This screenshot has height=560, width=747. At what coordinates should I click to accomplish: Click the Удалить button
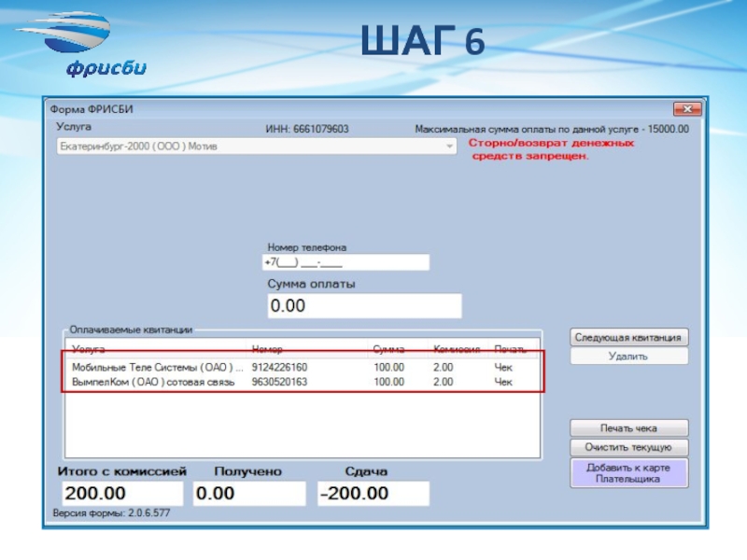tap(628, 357)
